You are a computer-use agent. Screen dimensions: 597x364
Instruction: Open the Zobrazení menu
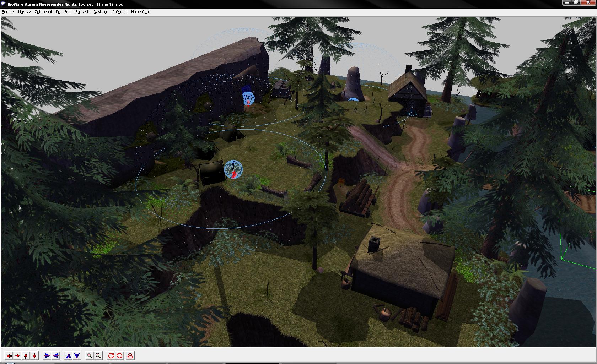pyautogui.click(x=43, y=12)
